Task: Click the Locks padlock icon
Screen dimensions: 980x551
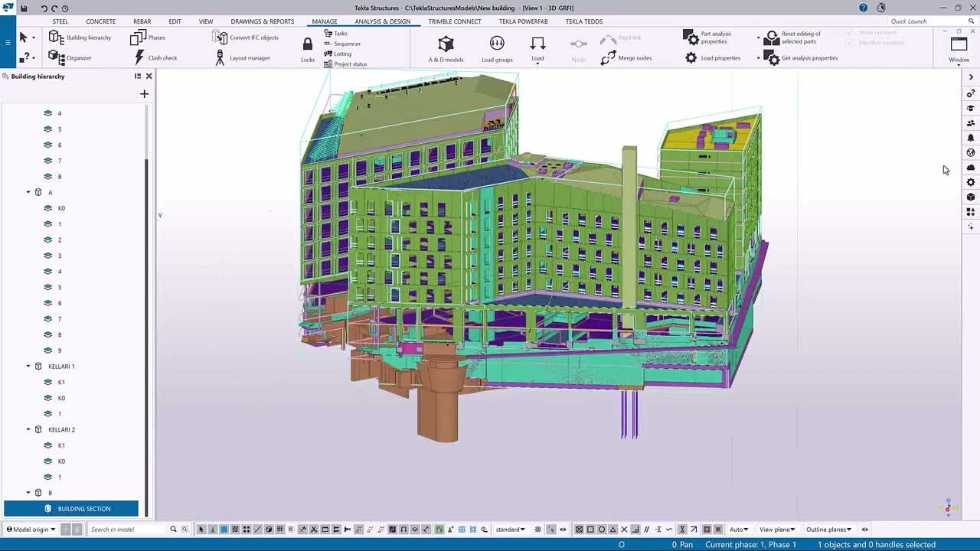Action: [x=308, y=44]
